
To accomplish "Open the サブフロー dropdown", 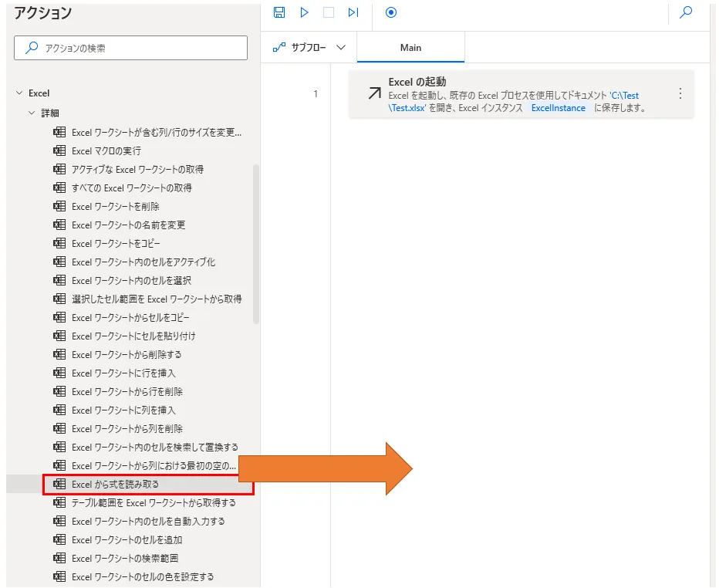I will [309, 48].
